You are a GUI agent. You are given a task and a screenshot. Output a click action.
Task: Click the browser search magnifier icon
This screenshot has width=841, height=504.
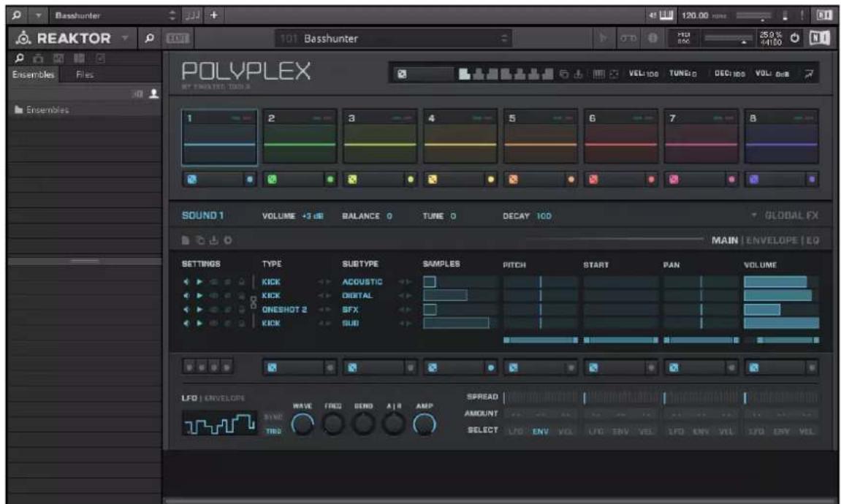(x=19, y=58)
